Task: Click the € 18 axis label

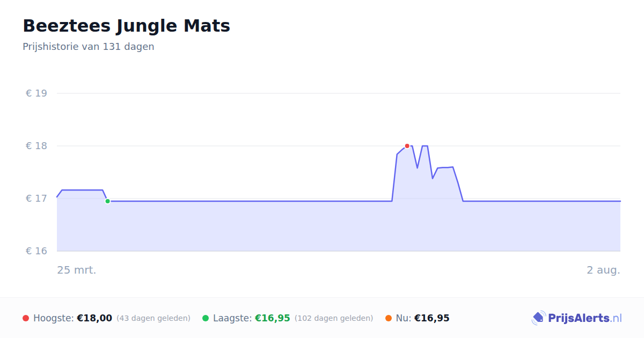Action: 36,146
